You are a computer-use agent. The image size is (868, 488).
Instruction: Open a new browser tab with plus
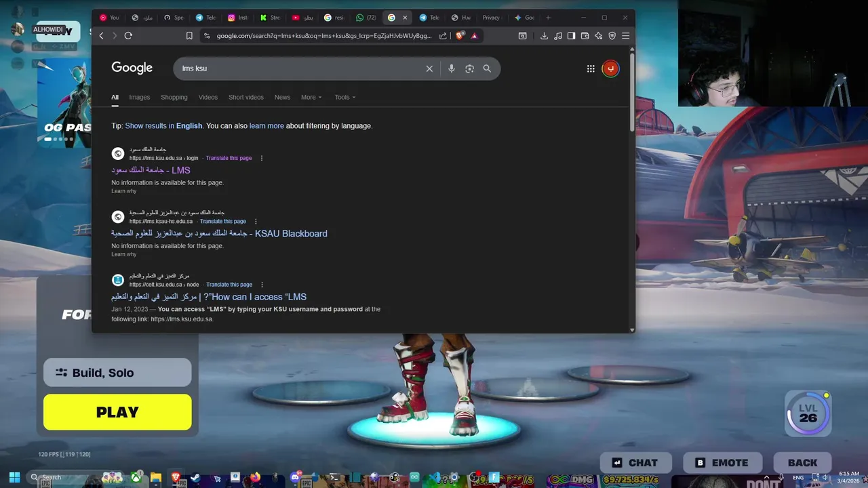[548, 18]
